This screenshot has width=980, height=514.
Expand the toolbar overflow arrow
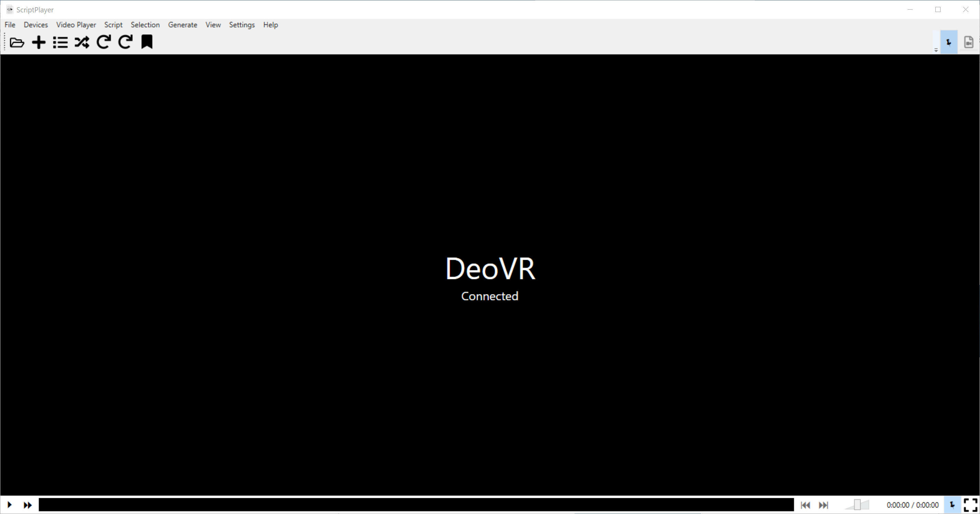[x=936, y=50]
